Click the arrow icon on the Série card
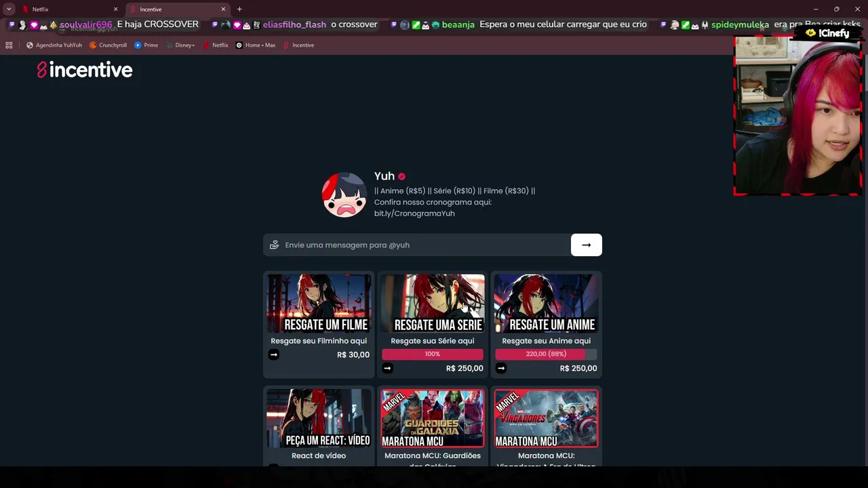Viewport: 868px width, 488px height. tap(387, 368)
